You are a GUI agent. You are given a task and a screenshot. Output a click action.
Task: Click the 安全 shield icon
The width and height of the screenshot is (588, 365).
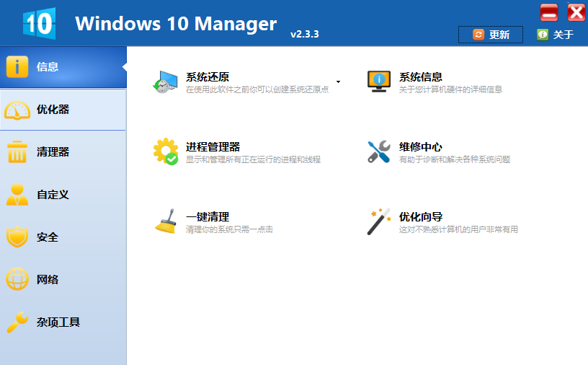(x=17, y=237)
